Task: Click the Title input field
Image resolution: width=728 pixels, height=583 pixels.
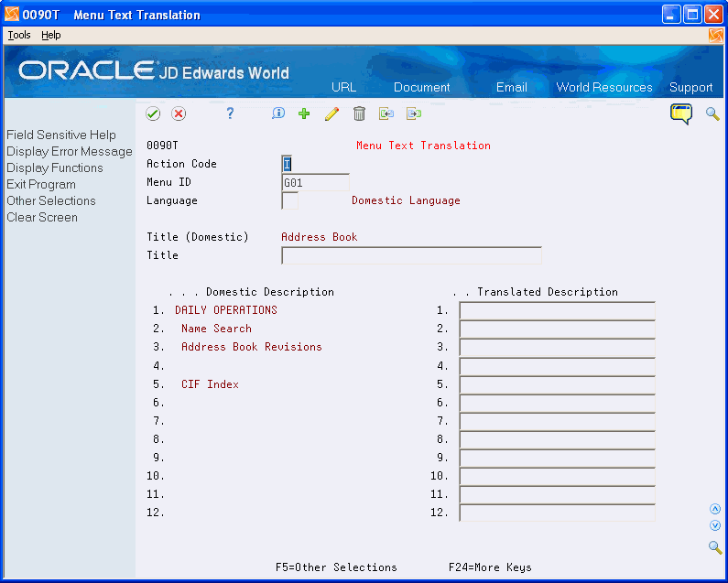Action: coord(411,255)
